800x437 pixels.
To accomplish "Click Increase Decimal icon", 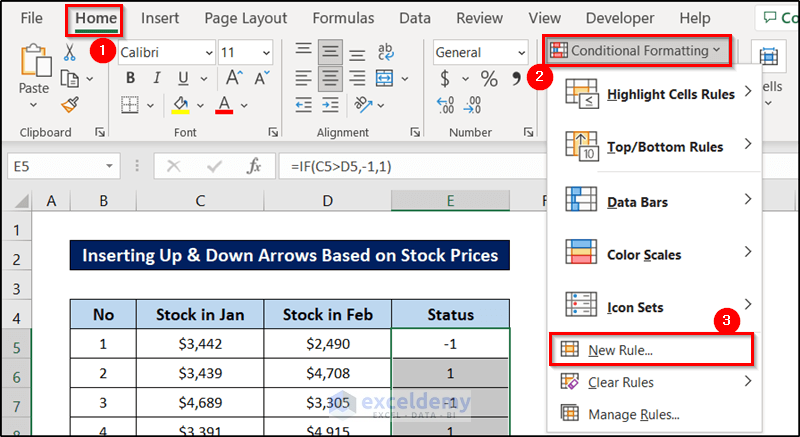I will click(x=445, y=105).
